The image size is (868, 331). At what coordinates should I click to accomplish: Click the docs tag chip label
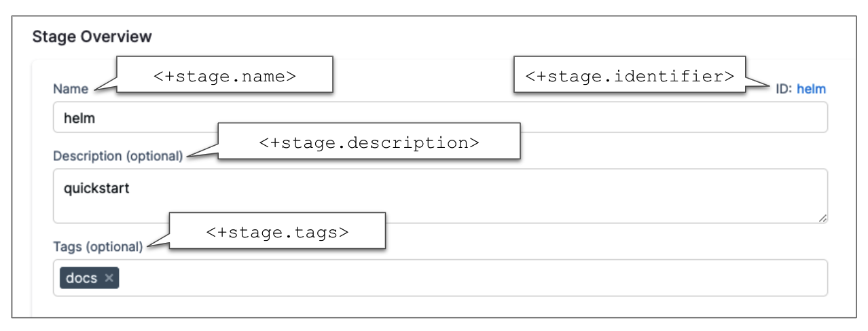pyautogui.click(x=82, y=278)
